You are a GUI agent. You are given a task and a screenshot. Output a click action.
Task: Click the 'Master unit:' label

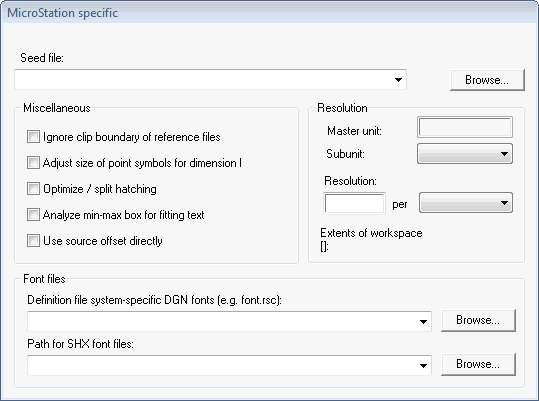pyautogui.click(x=354, y=131)
